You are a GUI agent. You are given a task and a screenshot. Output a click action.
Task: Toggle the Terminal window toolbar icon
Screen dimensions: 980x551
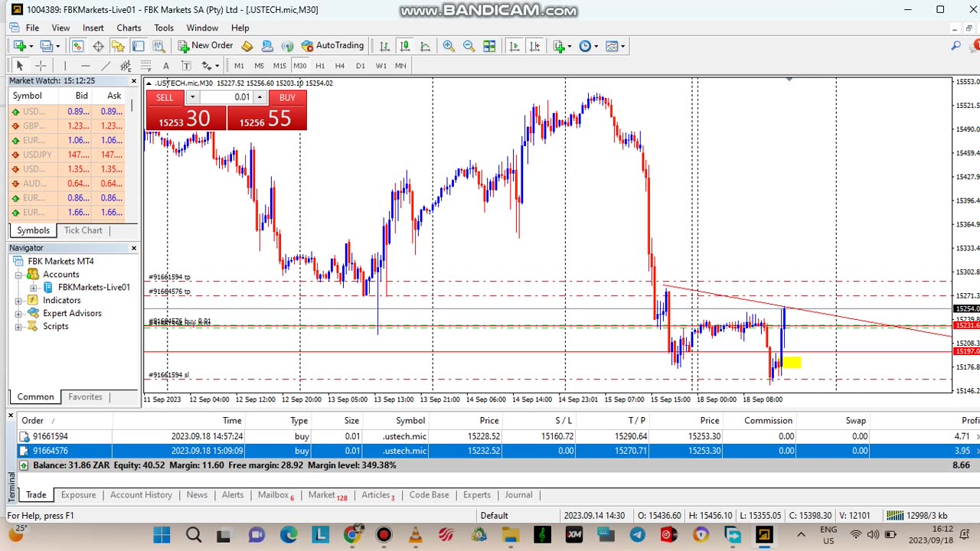[x=138, y=46]
